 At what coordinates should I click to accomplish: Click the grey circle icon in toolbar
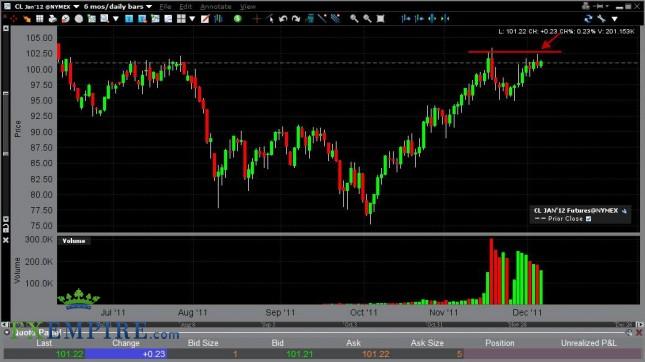click(79, 19)
